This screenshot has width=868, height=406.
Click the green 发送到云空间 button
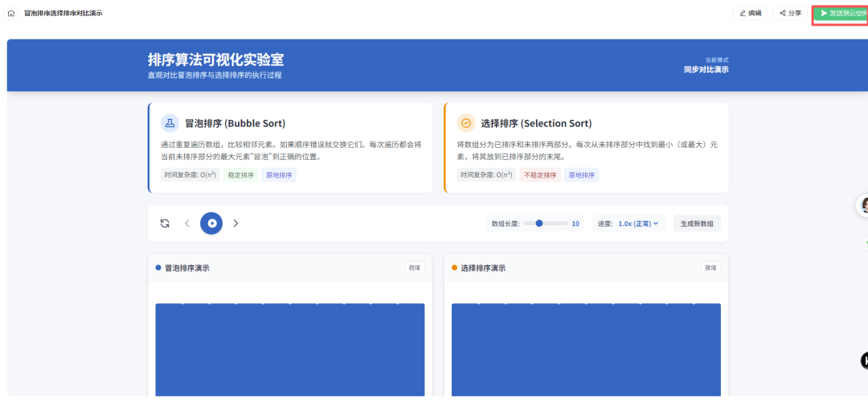tap(841, 14)
